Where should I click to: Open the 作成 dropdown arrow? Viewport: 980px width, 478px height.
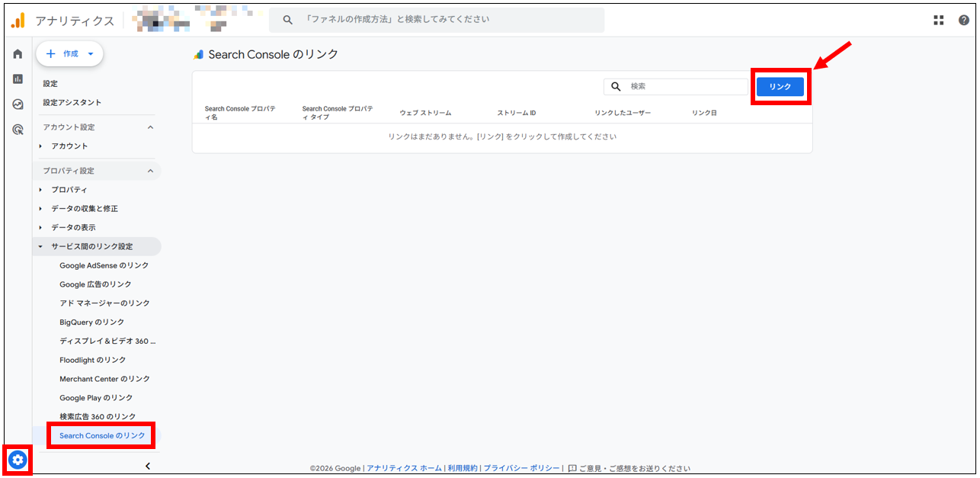pyautogui.click(x=91, y=53)
